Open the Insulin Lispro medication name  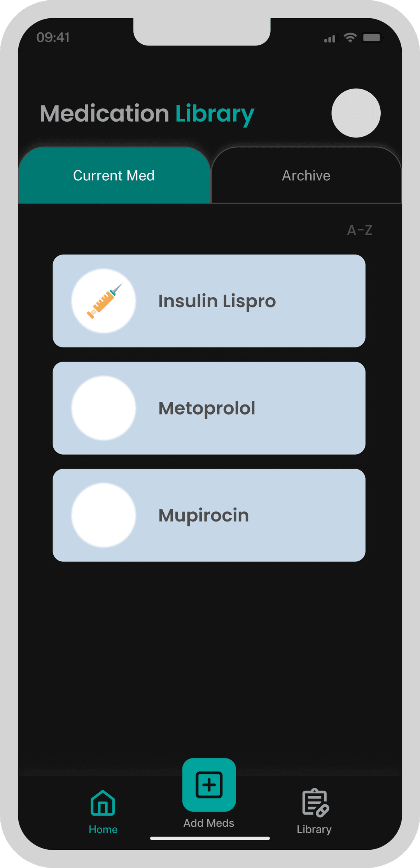(217, 302)
